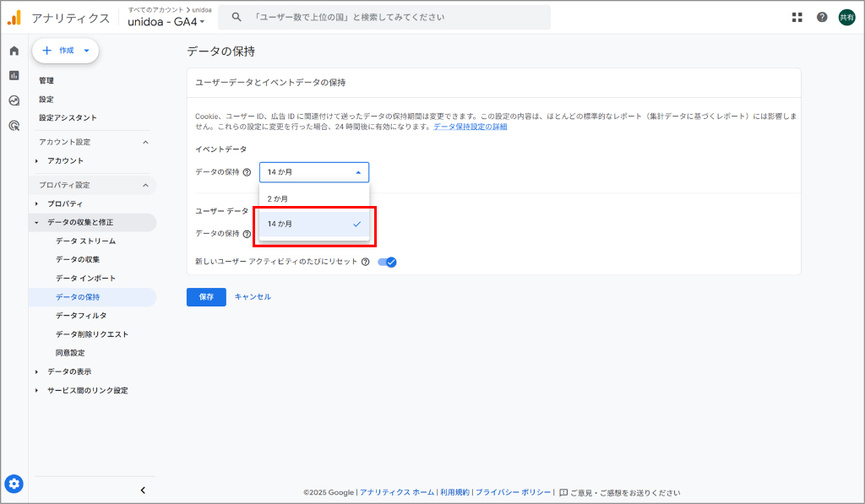The width and height of the screenshot is (865, 504).
Task: Open 利用規約 footer link
Action: pyautogui.click(x=454, y=492)
